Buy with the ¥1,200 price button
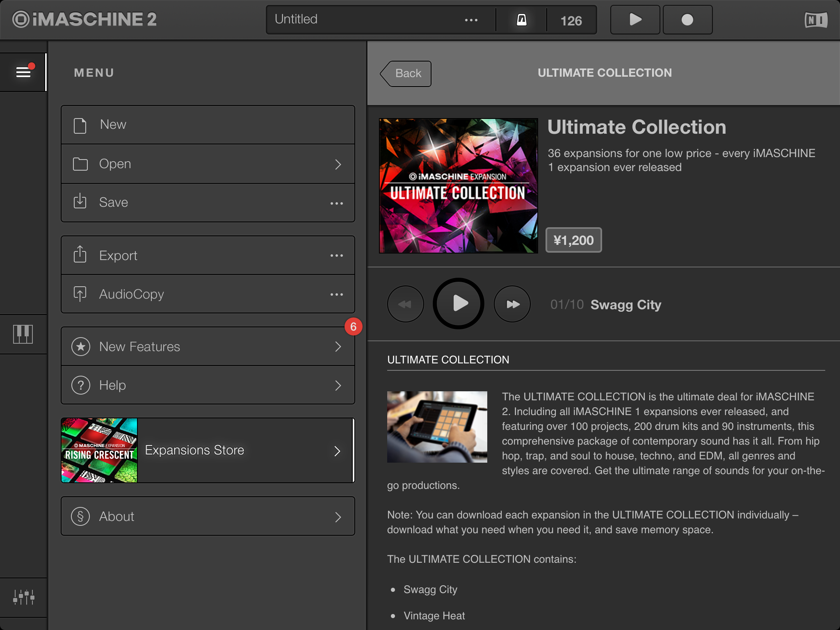The image size is (840, 630). 573,240
